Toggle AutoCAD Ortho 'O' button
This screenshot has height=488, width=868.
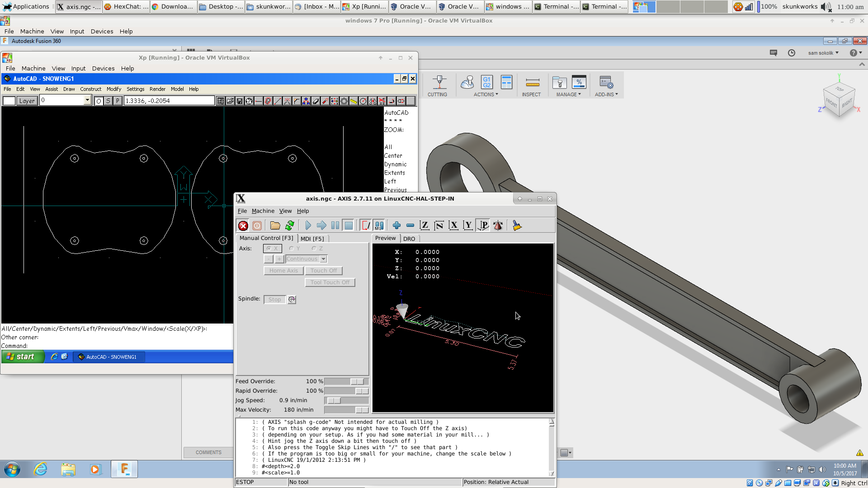tap(99, 101)
